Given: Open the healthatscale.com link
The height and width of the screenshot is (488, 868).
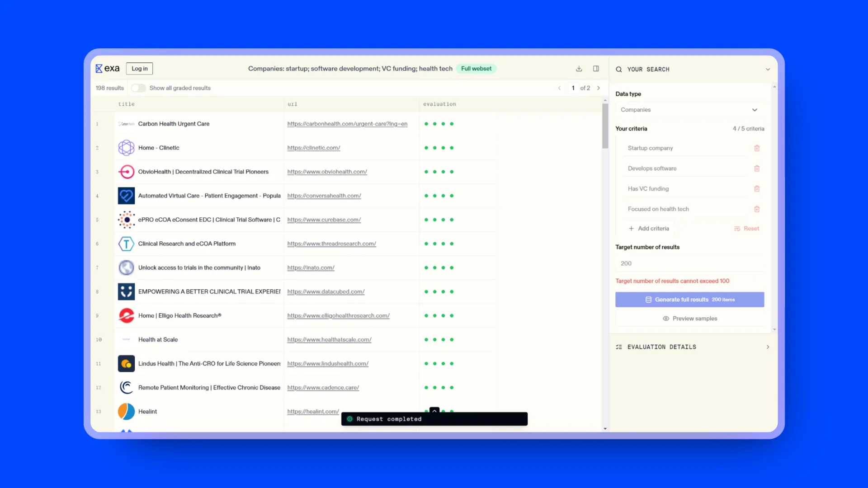Looking at the screenshot, I should (x=329, y=339).
